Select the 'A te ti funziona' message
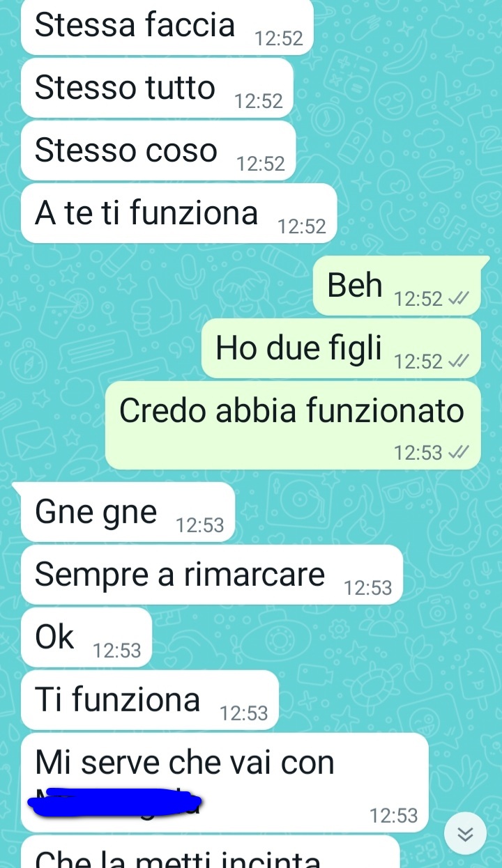The image size is (502, 868). 179,213
